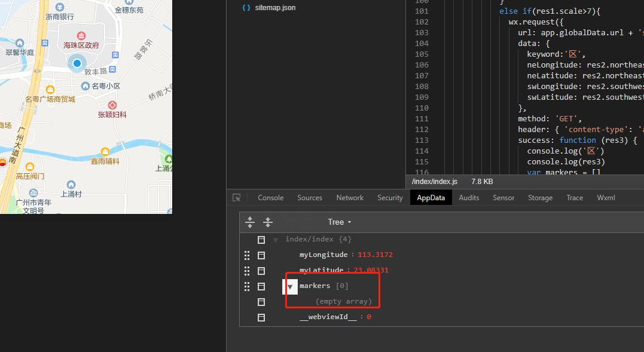Switch to the Wxml tab
The image size is (644, 352).
click(606, 198)
